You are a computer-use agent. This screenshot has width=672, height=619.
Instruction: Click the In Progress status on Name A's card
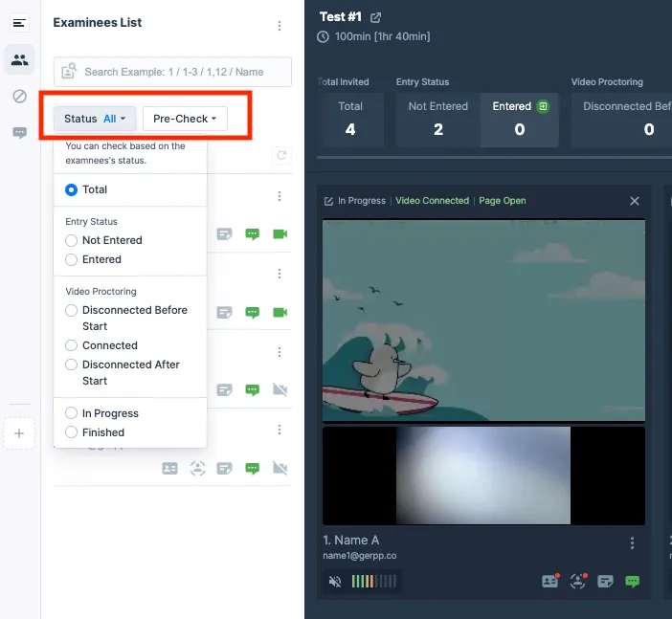(x=362, y=201)
